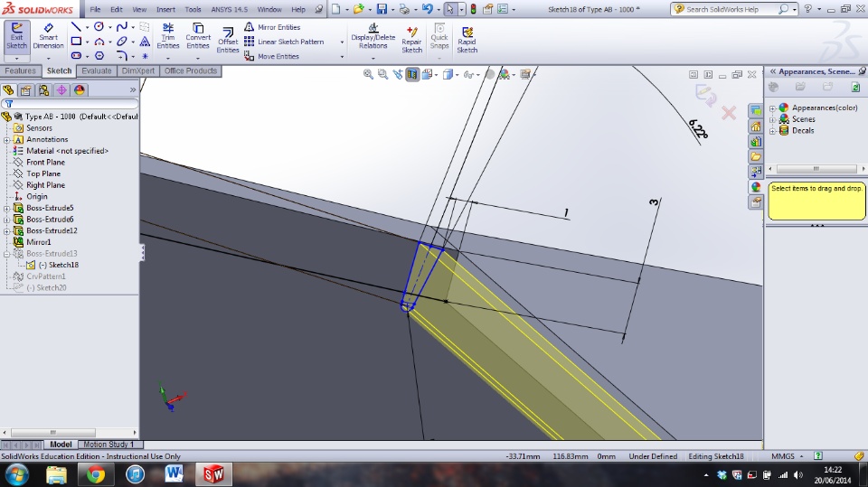This screenshot has width=868, height=487.
Task: Switch to the Evaluate tab
Action: click(97, 70)
